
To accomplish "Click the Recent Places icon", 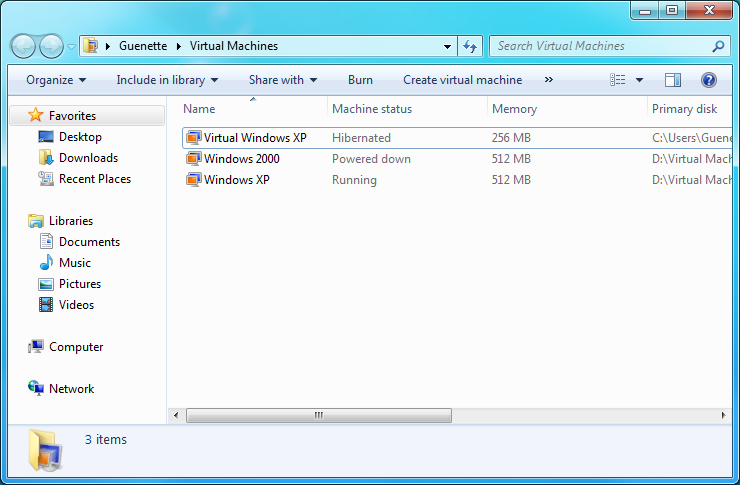I will point(46,179).
